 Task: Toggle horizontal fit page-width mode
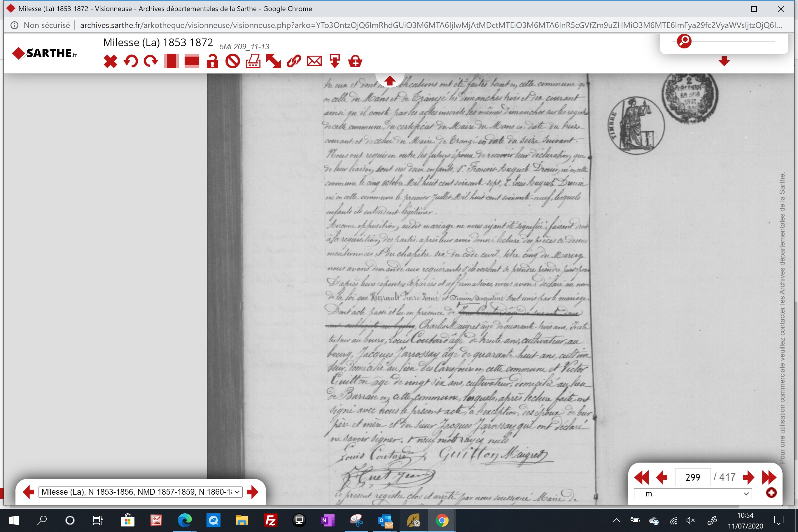pos(192,62)
